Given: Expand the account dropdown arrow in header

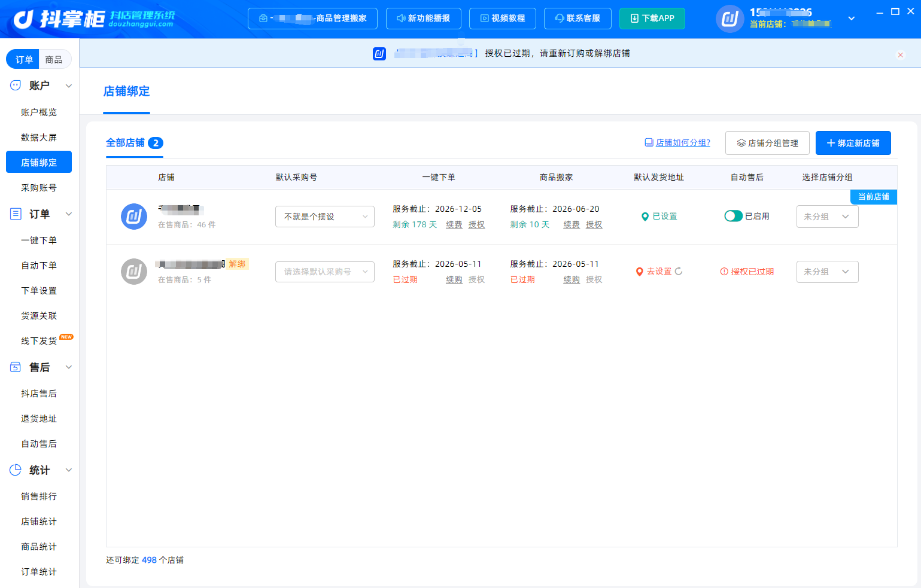Looking at the screenshot, I should (852, 19).
